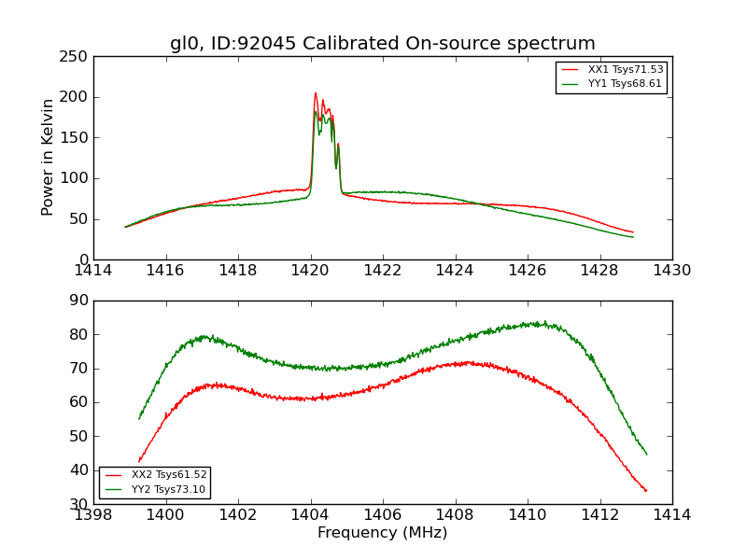Click the red spectral peak near 1420 MHz

tap(316, 94)
